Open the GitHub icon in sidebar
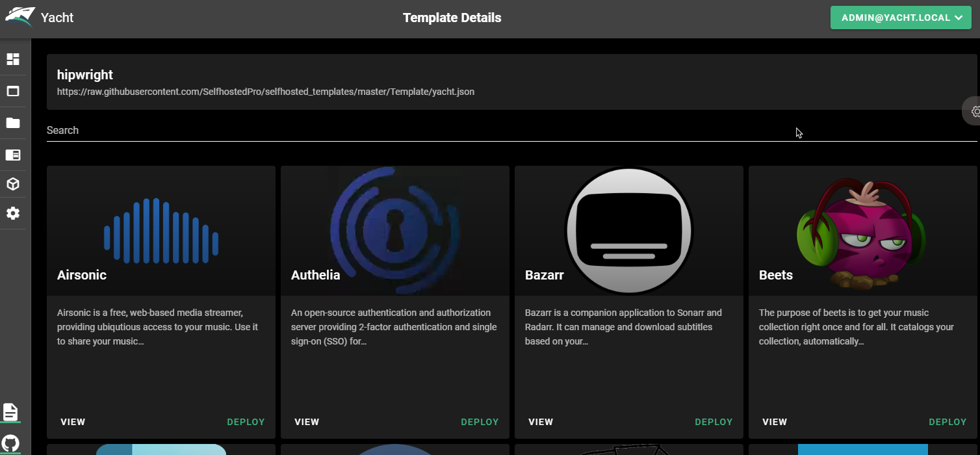This screenshot has height=455, width=980. [x=10, y=443]
